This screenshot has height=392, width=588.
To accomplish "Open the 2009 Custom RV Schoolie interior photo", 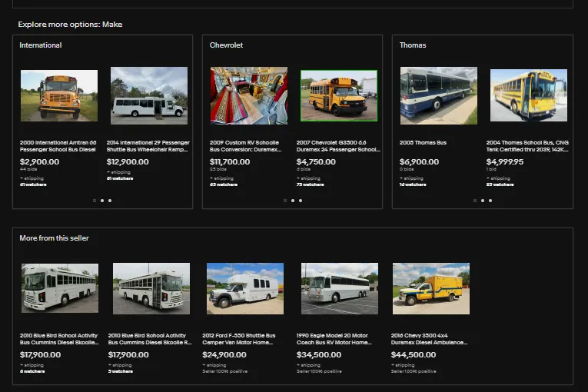I will (x=249, y=95).
